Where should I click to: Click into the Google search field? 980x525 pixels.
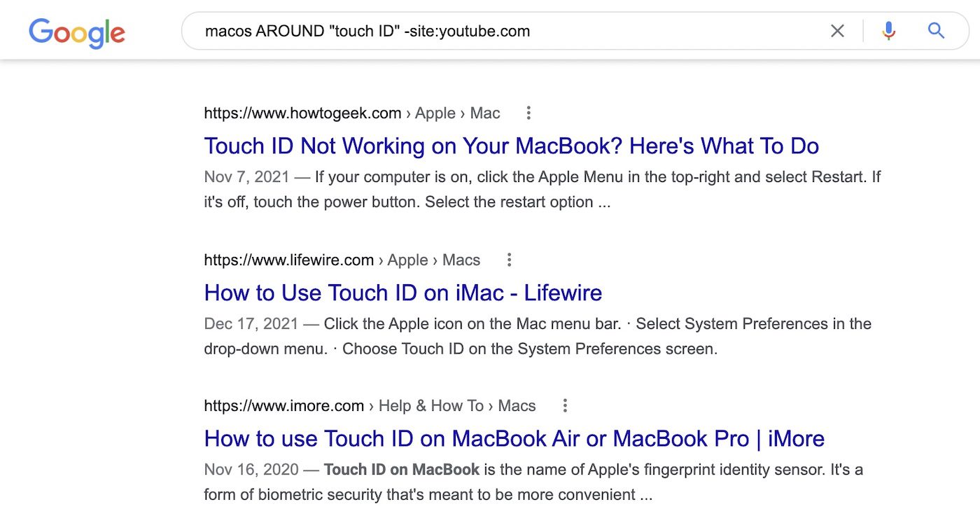490,31
